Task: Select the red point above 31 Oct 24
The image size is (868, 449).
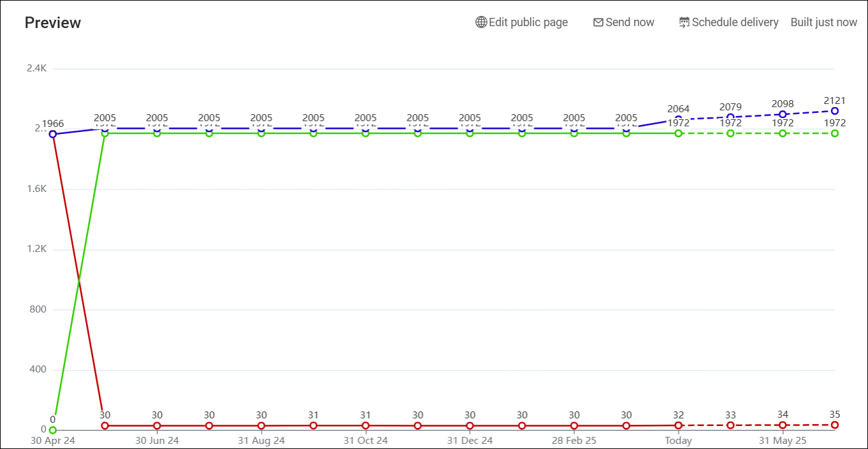Action: click(x=365, y=425)
